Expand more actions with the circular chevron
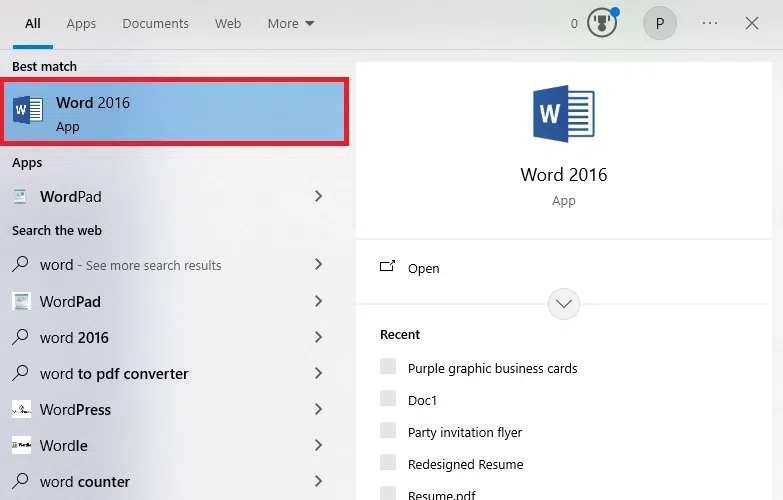The width and height of the screenshot is (783, 500). coord(564,304)
